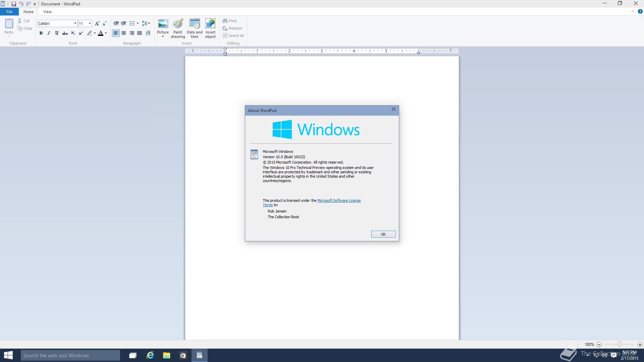Open Paragraph settings icon
This screenshot has height=362, width=644.
(x=148, y=33)
